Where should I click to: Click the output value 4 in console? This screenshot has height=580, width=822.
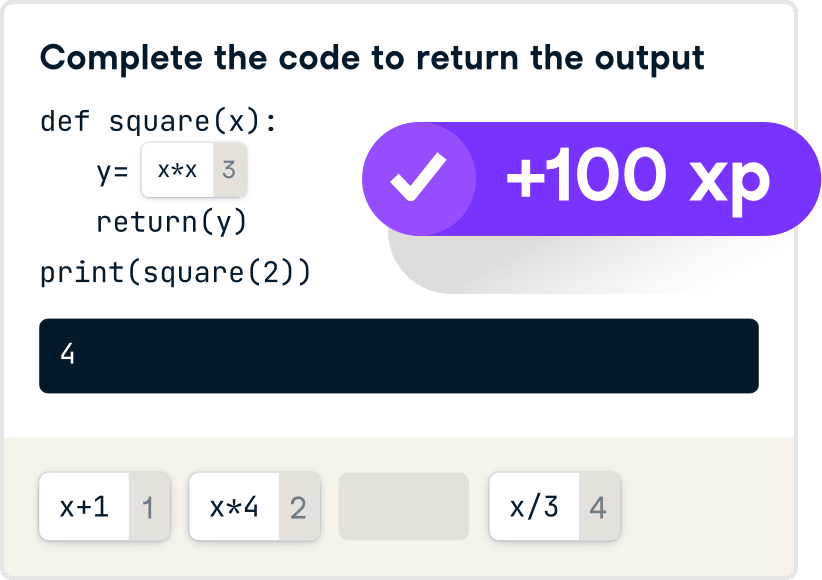click(x=68, y=353)
